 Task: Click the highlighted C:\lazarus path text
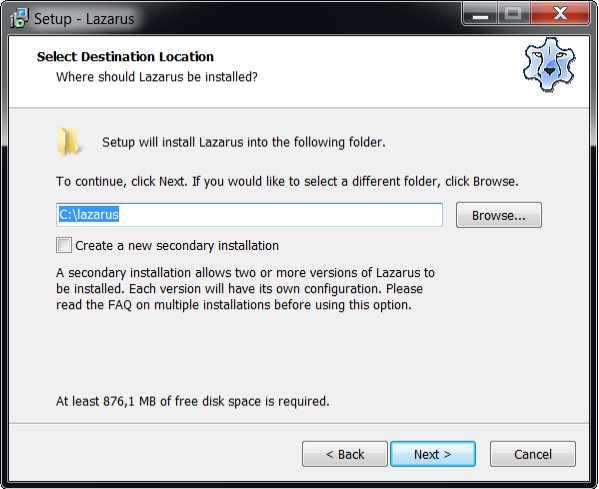click(x=89, y=214)
